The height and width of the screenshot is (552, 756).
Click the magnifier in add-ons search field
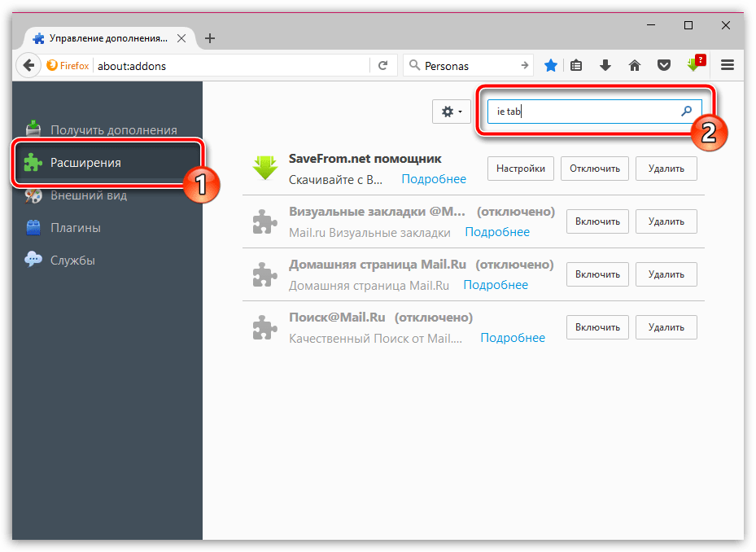tap(686, 112)
